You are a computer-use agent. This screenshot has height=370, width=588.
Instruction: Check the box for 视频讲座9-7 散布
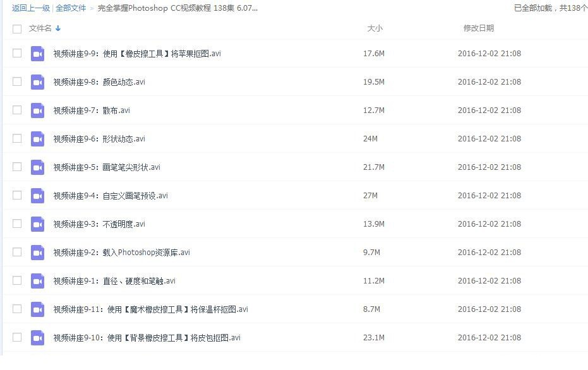coord(17,110)
